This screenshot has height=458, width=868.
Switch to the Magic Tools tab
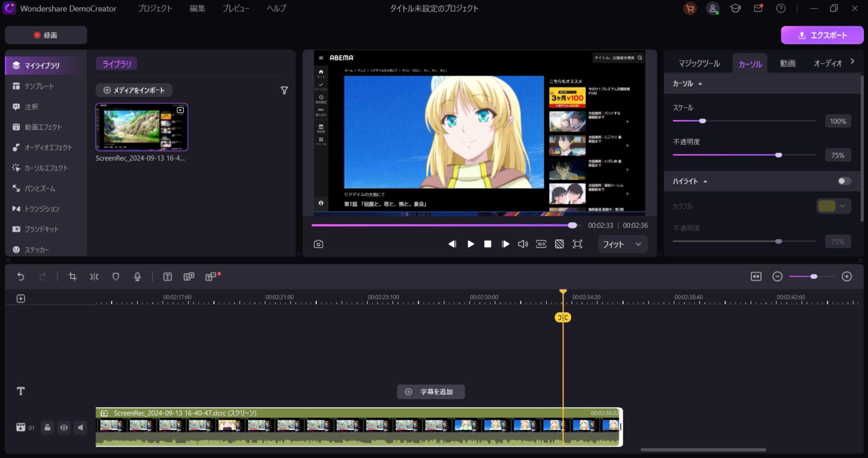click(699, 64)
